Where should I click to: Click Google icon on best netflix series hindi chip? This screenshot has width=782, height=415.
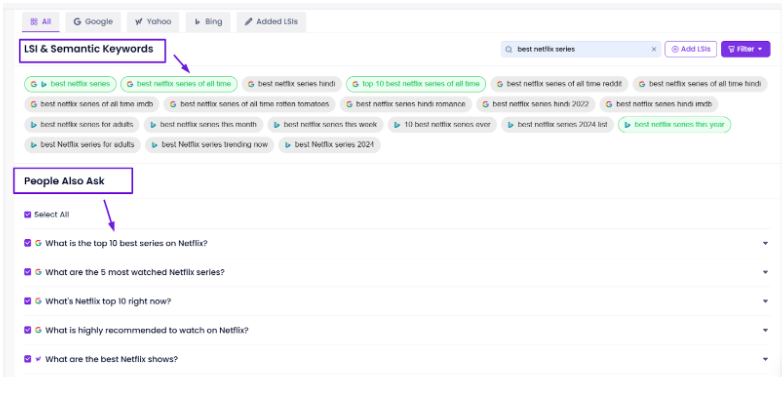(x=251, y=84)
